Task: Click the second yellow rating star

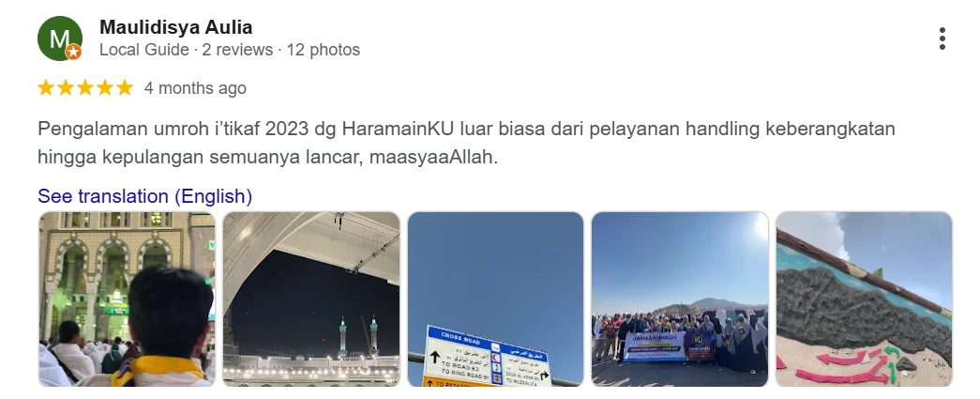Action: [66, 87]
